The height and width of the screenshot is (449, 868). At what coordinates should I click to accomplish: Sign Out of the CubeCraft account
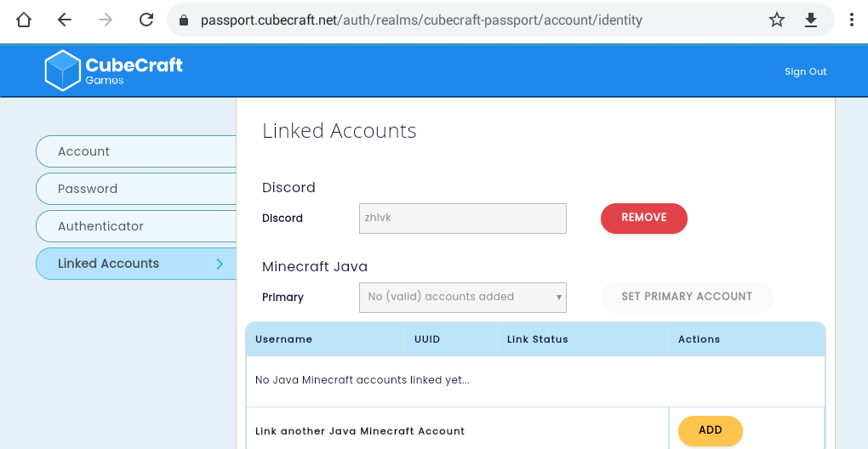(x=805, y=71)
